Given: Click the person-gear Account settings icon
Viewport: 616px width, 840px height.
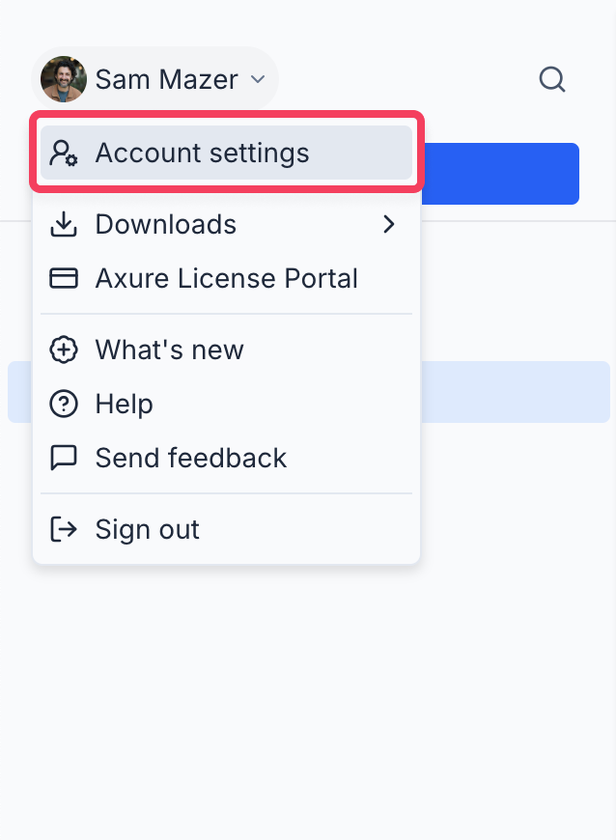Looking at the screenshot, I should point(64,153).
